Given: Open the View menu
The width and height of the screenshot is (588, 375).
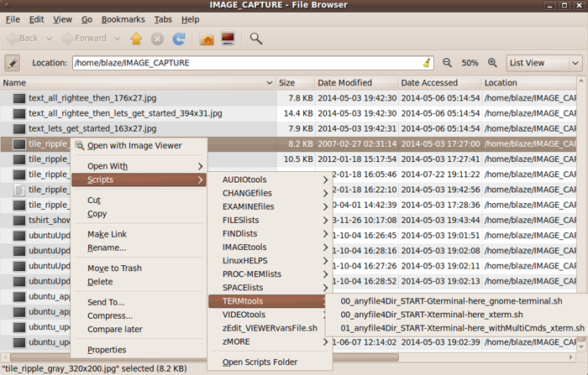Looking at the screenshot, I should tap(62, 19).
